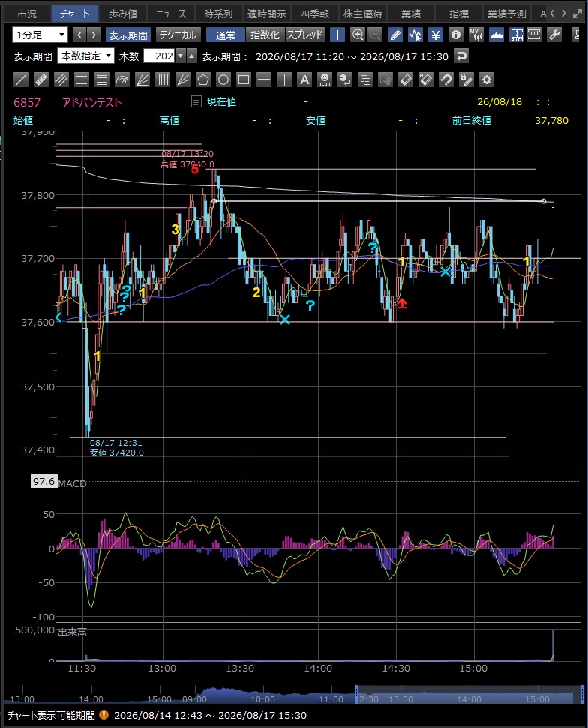Decrease bar count with down arrow
This screenshot has width=588, height=728.
[181, 56]
